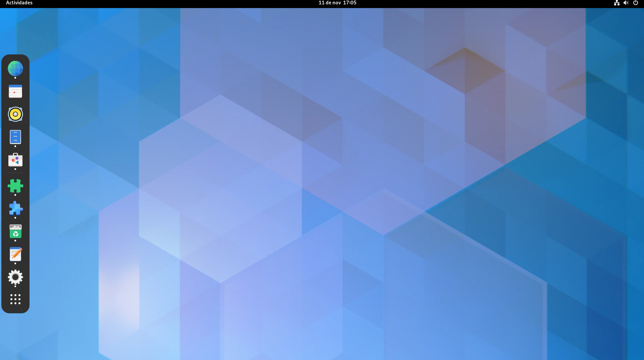Click the separator line in the dock

(x=15, y=173)
